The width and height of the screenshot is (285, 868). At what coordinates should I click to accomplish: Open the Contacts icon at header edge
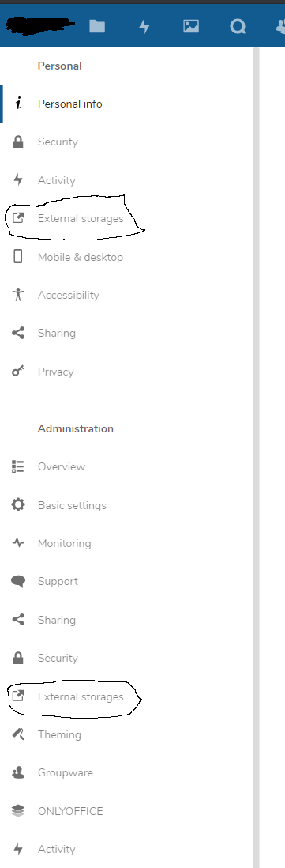[x=280, y=26]
